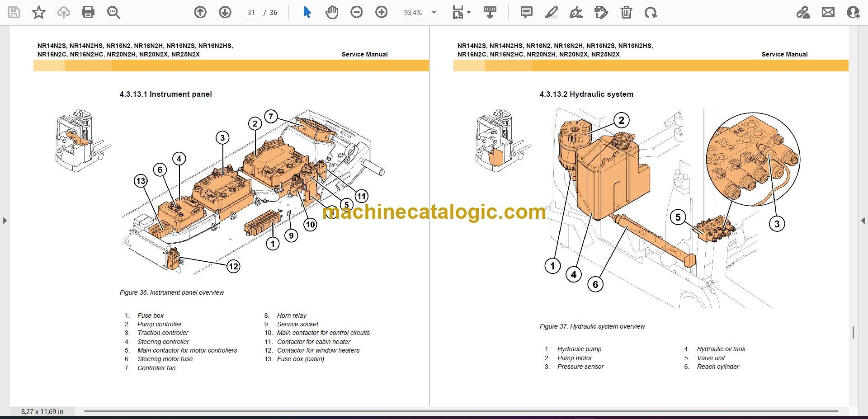Click the "Steering controller" list entry

(163, 342)
